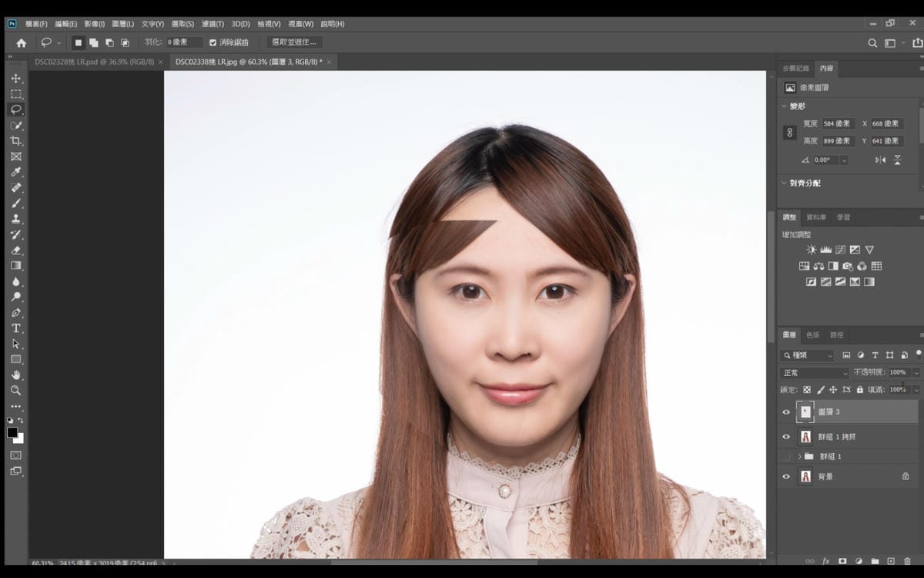The width and height of the screenshot is (924, 578).
Task: Select the Zoom tool in toolbar
Action: click(15, 391)
